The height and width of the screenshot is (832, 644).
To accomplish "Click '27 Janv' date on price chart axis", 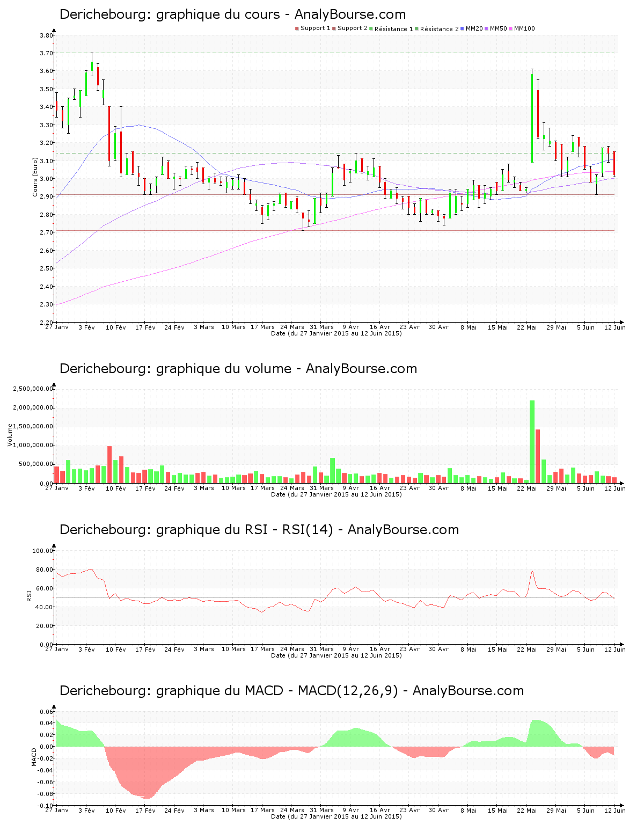I will (x=57, y=327).
